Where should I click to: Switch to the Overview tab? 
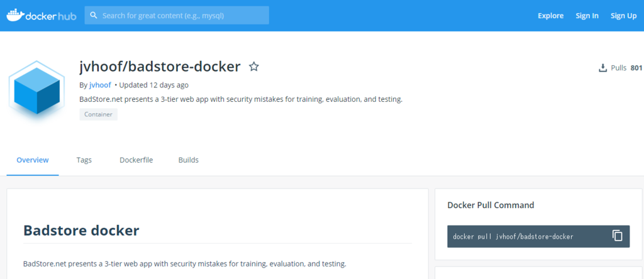coord(33,160)
